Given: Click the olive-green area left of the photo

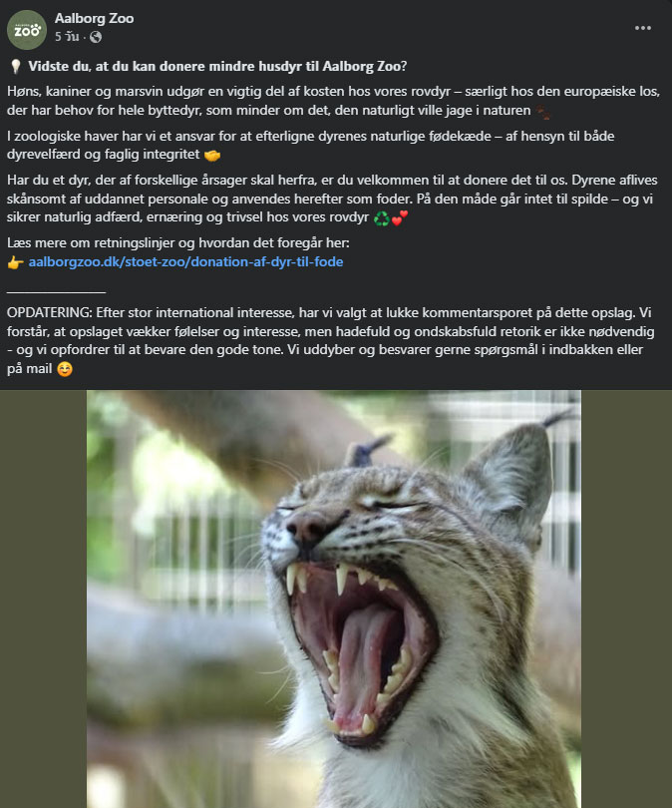Looking at the screenshot, I should point(43,599).
